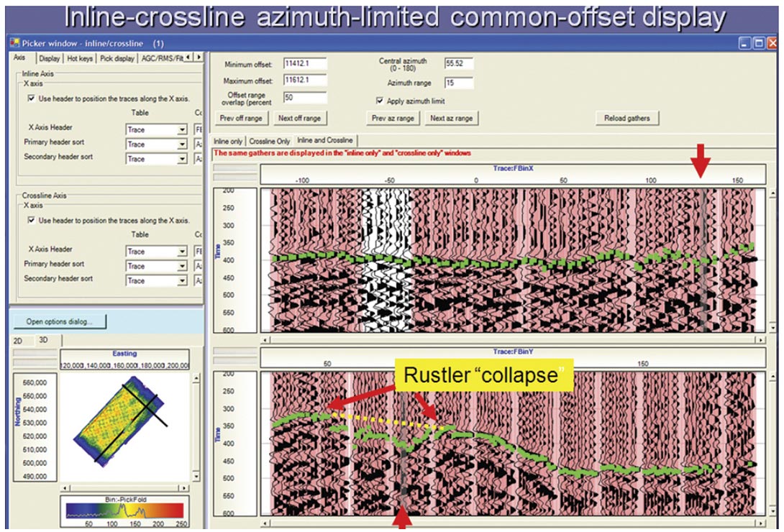Screen dimensions: 784x532
Task: Click the Central azimuth field
Action: click(458, 63)
